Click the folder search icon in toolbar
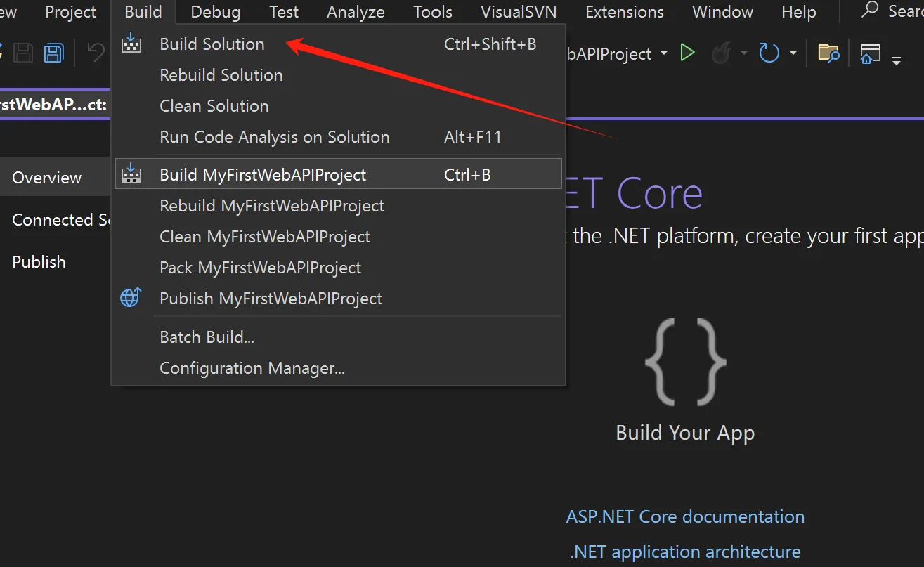Screen dimensions: 924x567 point(829,53)
